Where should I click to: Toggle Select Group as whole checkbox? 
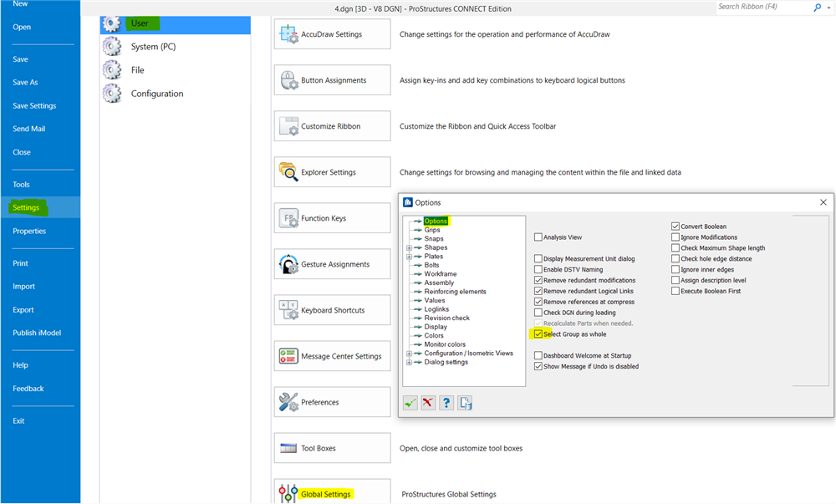click(538, 334)
